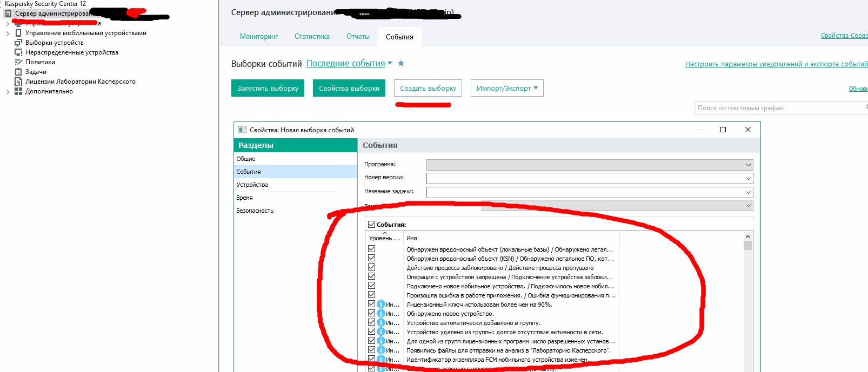This screenshot has width=868, height=372.
Task: Open notification and event export settings link
Action: tap(776, 64)
